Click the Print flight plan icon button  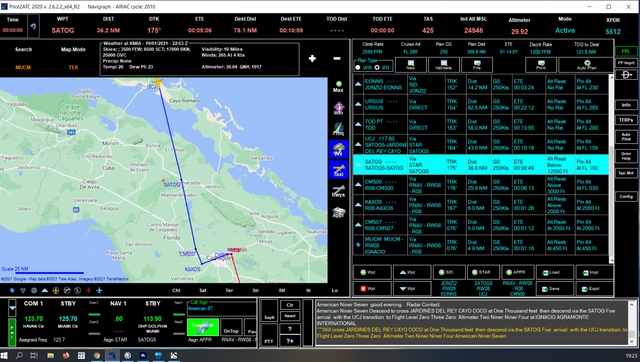click(x=541, y=64)
